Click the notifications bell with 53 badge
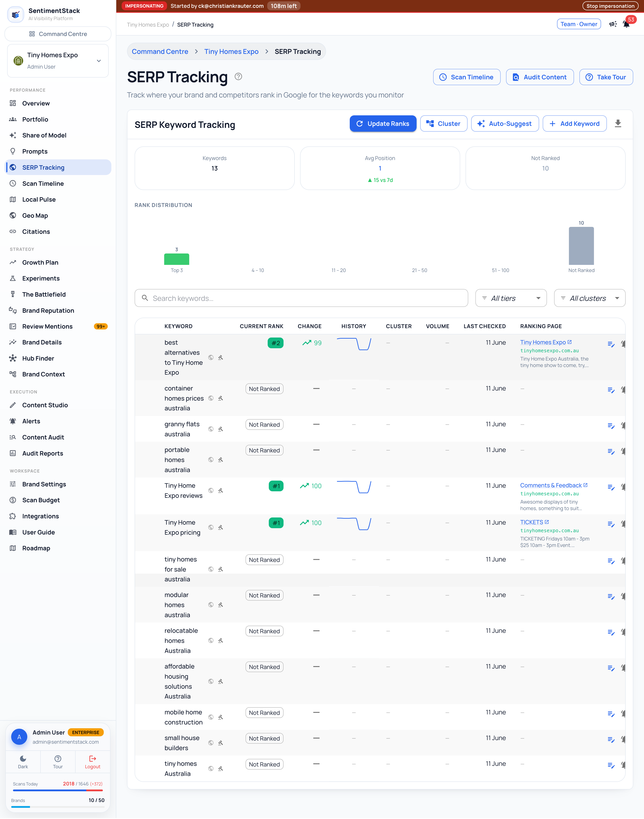 coord(626,24)
